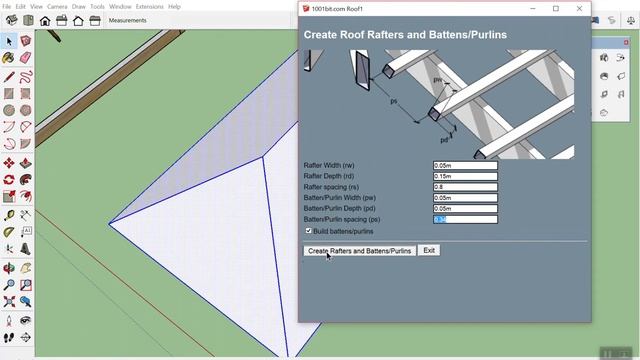Activate the Push/Pull tool
Image resolution: width=640 pixels, height=360 pixels.
tap(26, 163)
